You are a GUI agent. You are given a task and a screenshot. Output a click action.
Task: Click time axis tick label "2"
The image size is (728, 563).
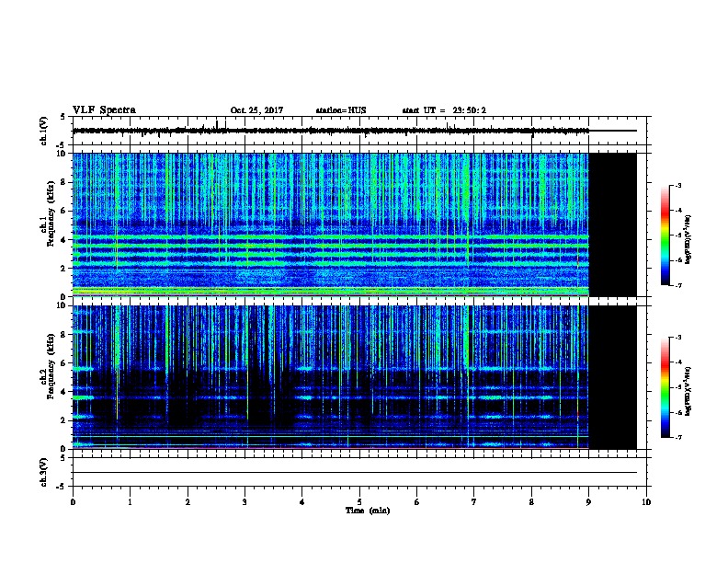[x=188, y=502]
